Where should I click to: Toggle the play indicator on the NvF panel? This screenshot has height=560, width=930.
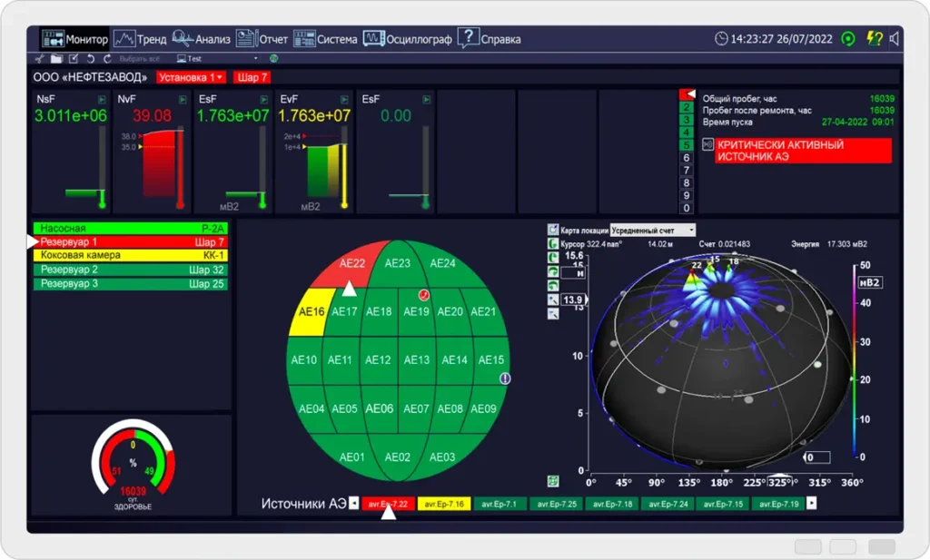pos(183,100)
